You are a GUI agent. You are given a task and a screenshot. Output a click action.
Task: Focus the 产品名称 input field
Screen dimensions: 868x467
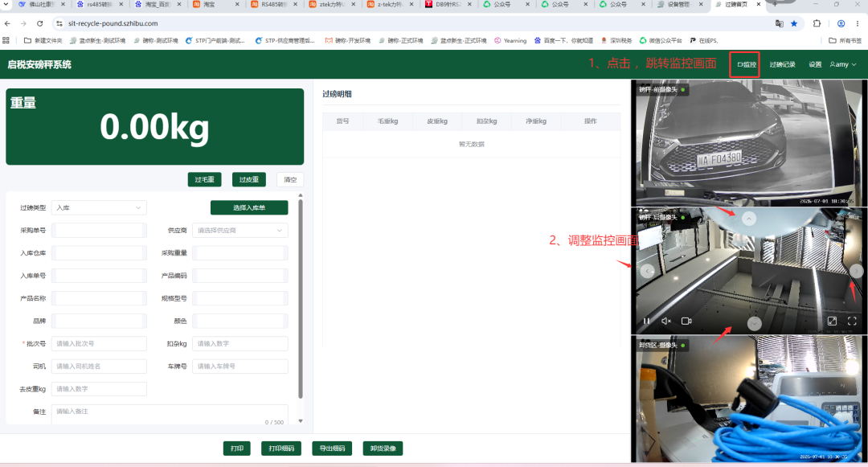tap(99, 298)
